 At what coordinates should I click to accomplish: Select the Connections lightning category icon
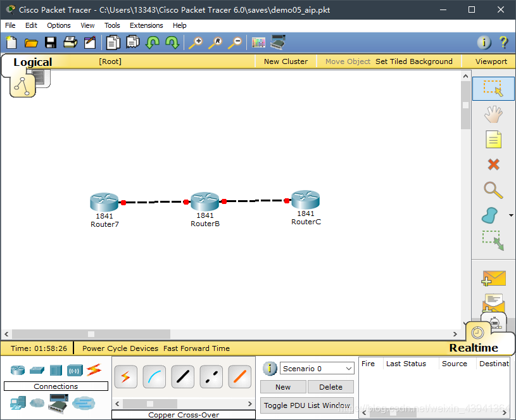coord(94,370)
